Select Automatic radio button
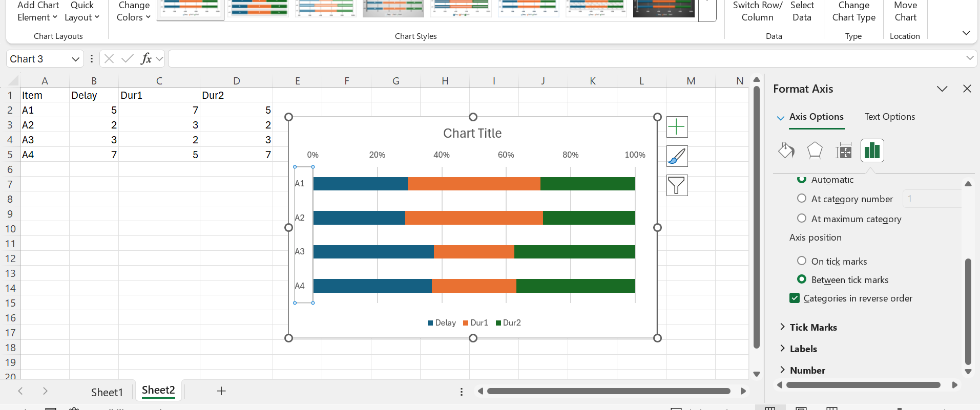Screen dimensions: 980x410 click(802, 179)
